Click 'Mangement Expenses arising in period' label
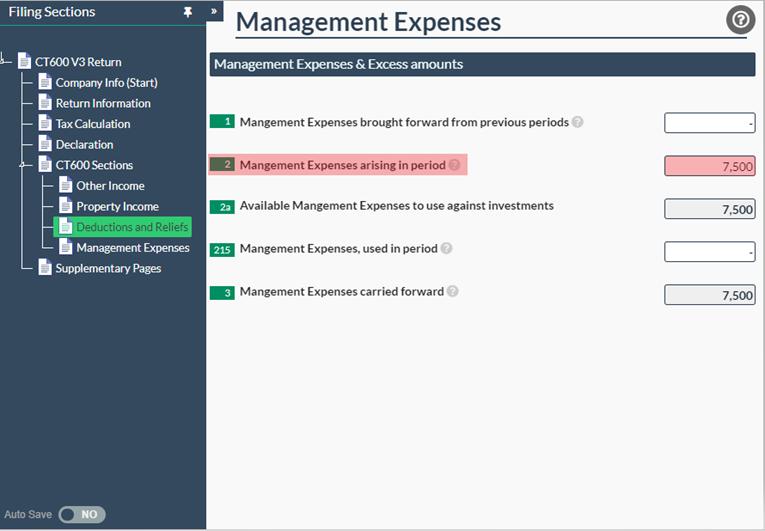The image size is (765, 531). (x=342, y=165)
